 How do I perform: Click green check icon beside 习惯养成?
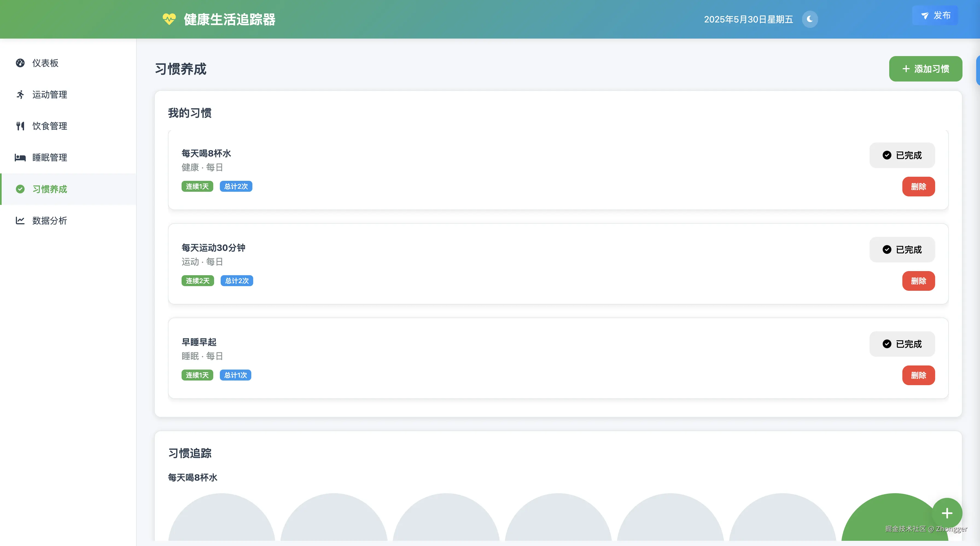[20, 189]
